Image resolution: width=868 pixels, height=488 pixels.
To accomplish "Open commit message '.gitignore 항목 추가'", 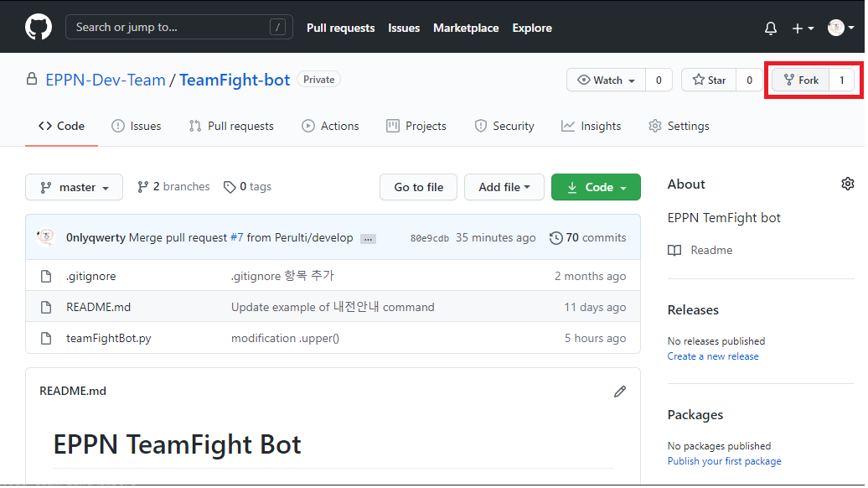I will click(282, 276).
